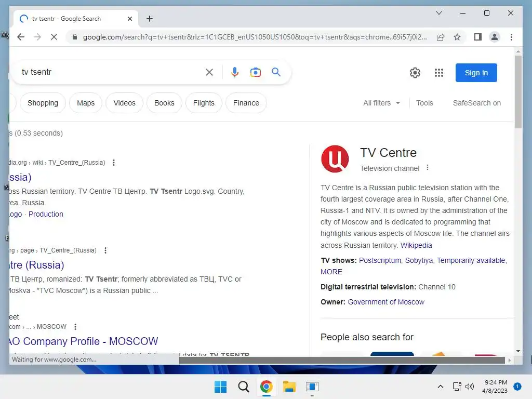Switch to Maps results
The width and height of the screenshot is (532, 399).
click(86, 103)
